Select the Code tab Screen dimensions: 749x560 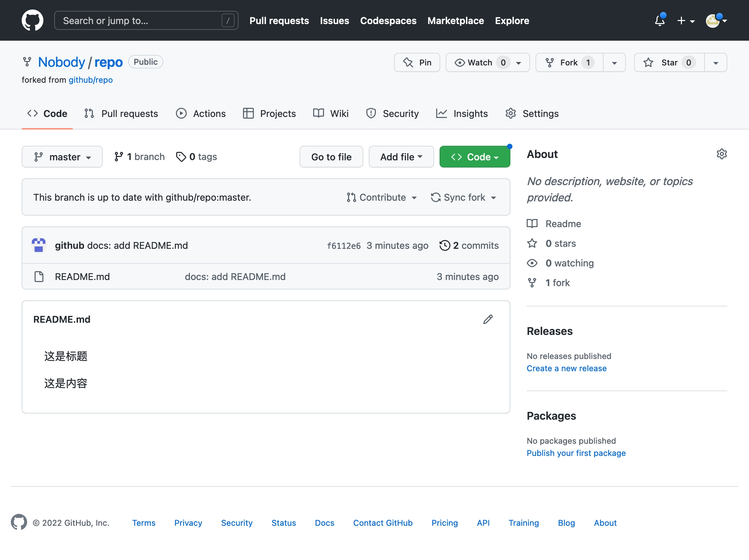47,114
